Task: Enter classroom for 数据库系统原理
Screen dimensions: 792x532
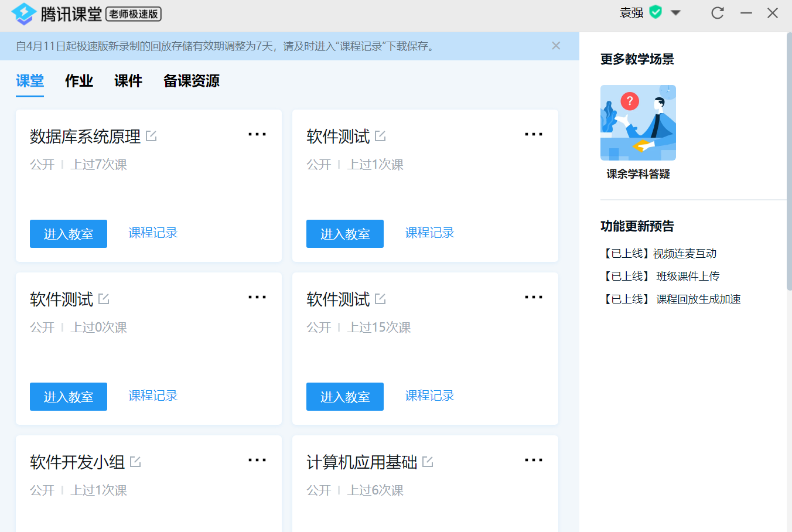Action: 69,234
